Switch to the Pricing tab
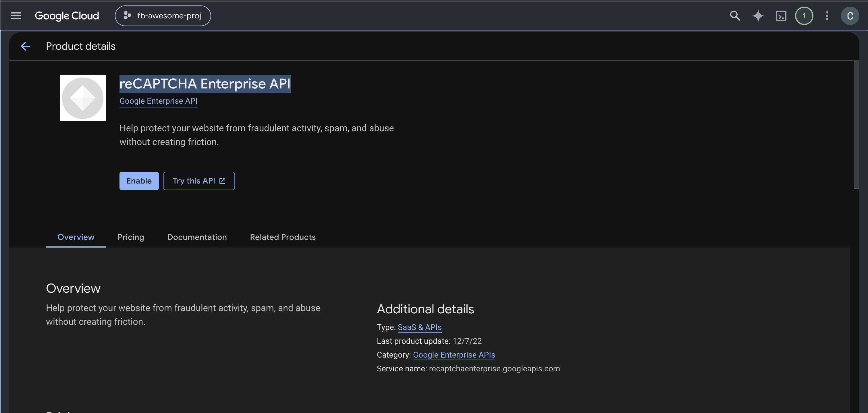 point(131,237)
